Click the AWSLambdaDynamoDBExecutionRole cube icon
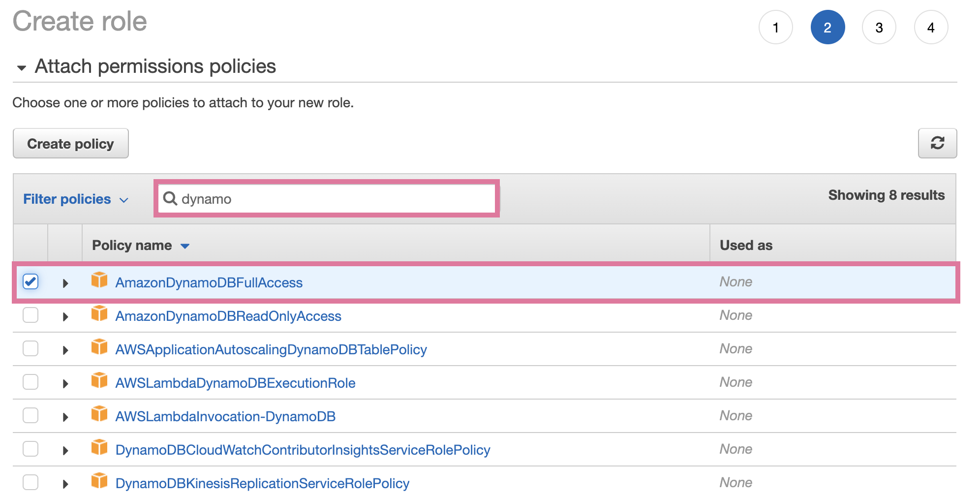980x497 pixels. coord(99,380)
